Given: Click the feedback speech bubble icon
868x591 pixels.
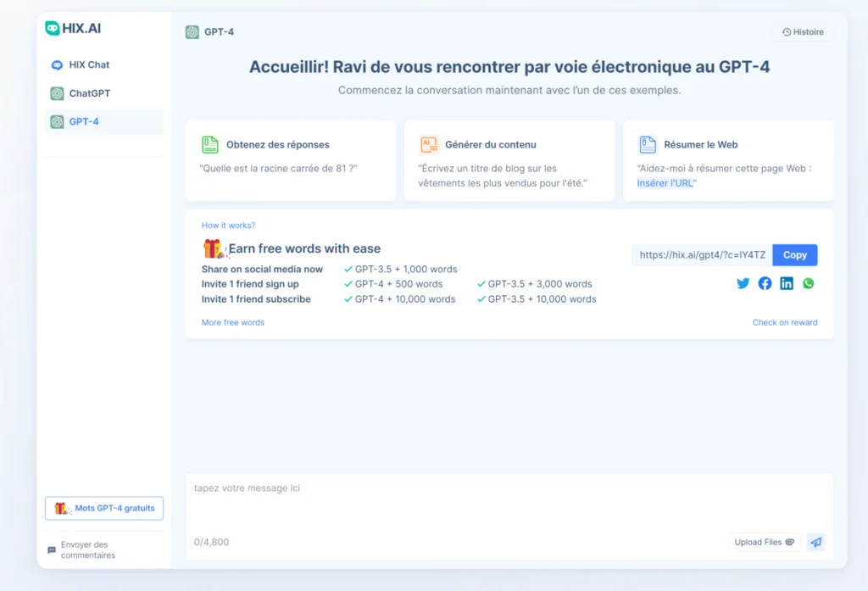Looking at the screenshot, I should (x=50, y=549).
